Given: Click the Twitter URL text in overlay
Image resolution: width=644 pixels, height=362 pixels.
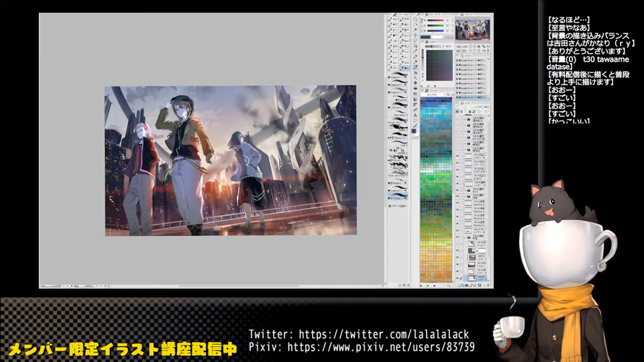Looking at the screenshot, I should click(384, 334).
